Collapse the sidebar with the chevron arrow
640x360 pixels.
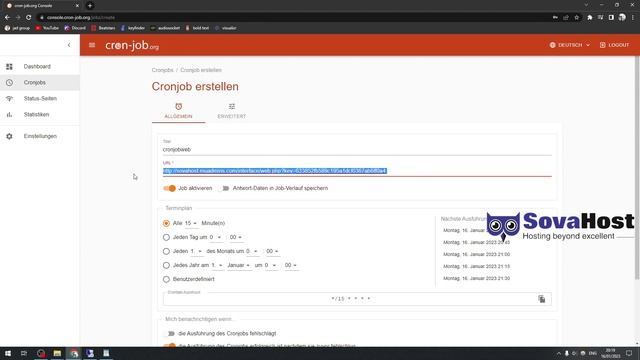69,45
